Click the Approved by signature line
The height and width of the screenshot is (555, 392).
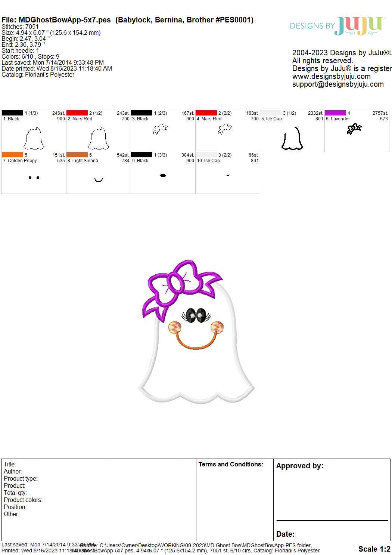pos(332,520)
